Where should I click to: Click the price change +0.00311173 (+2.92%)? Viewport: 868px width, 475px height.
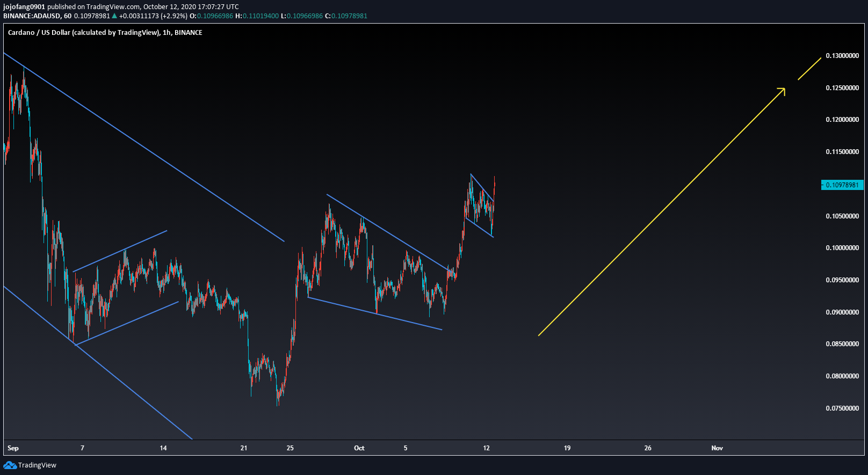click(x=153, y=16)
